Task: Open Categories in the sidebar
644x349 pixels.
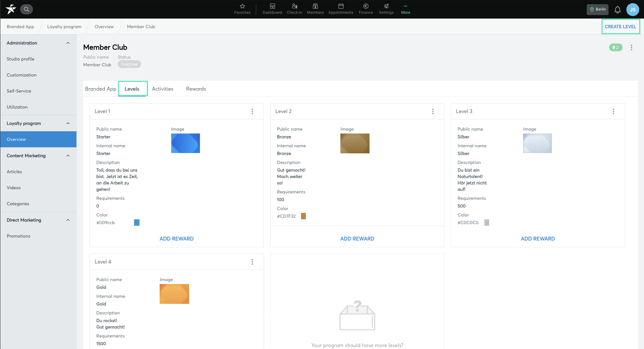Action: (38, 204)
